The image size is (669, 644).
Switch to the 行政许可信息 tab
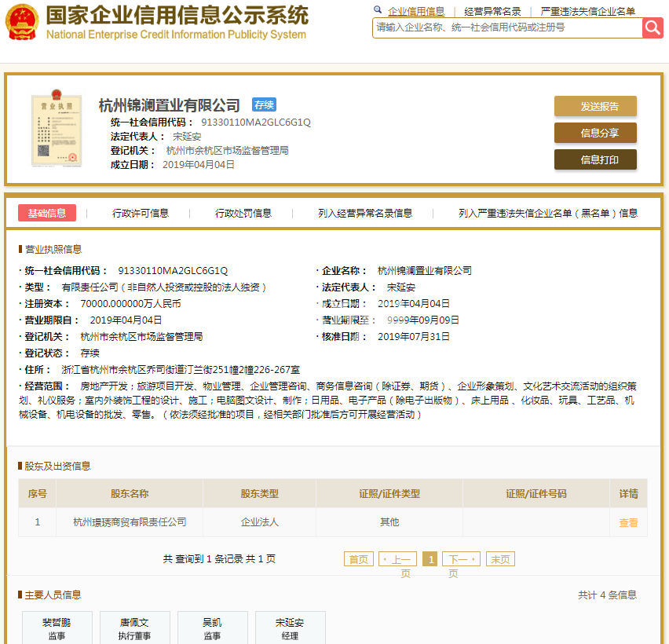click(x=141, y=213)
